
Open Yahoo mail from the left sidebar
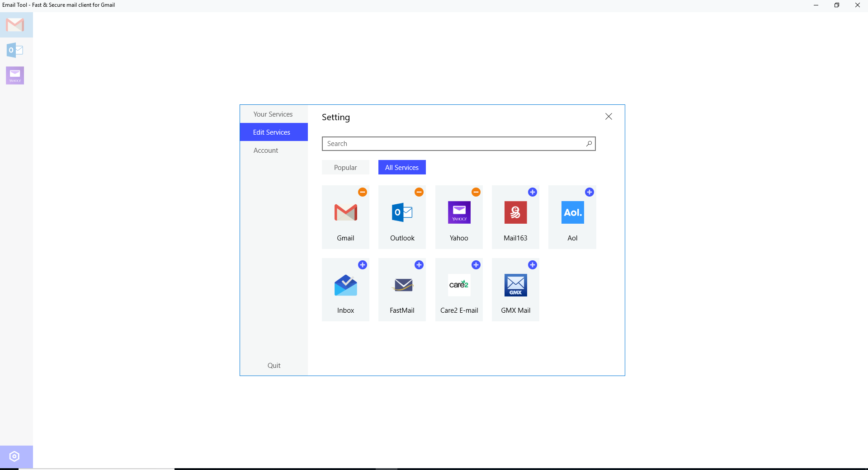[x=15, y=75]
